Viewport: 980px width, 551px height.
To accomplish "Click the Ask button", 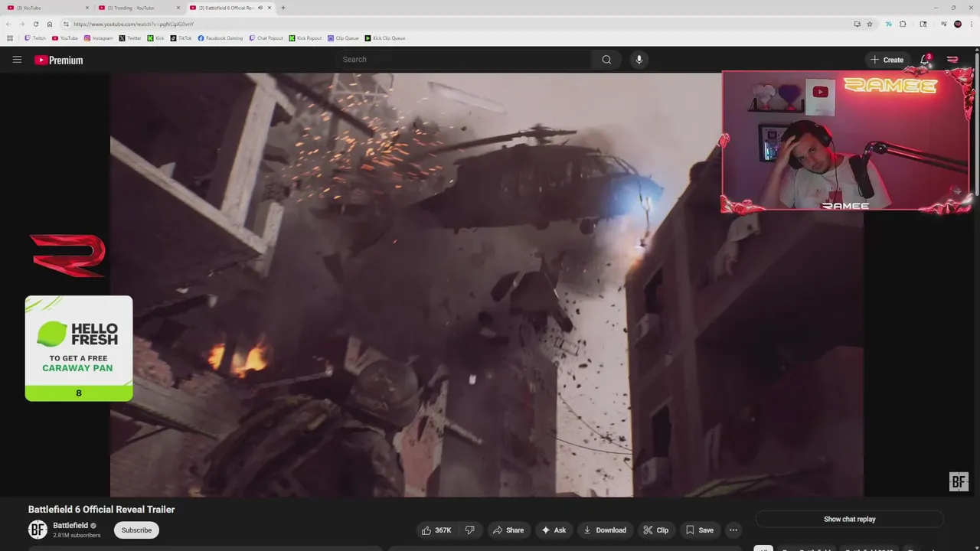I will [x=554, y=530].
